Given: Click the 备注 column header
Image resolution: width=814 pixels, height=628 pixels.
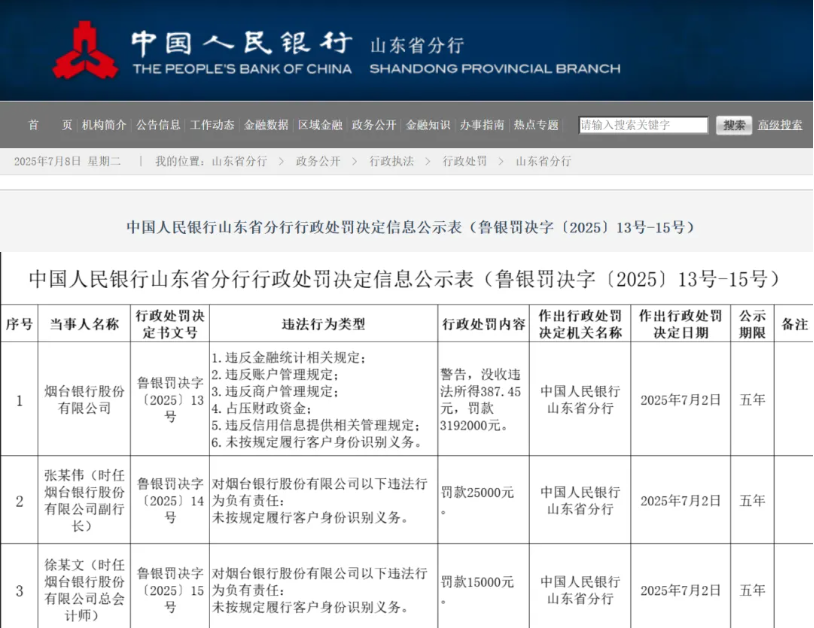Looking at the screenshot, I should [x=794, y=324].
